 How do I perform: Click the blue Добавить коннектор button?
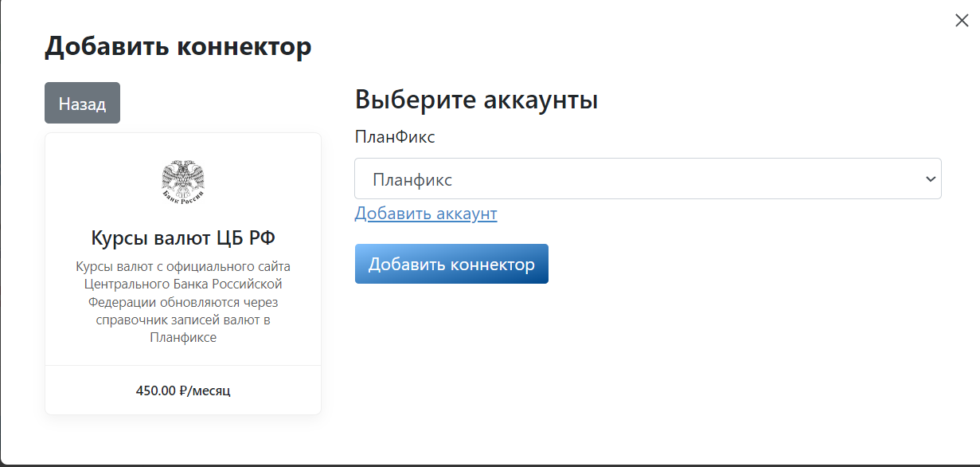click(x=451, y=264)
